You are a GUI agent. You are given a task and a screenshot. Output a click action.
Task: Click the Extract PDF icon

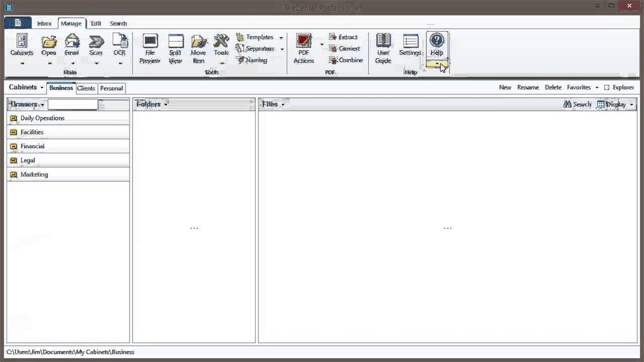pyautogui.click(x=333, y=37)
